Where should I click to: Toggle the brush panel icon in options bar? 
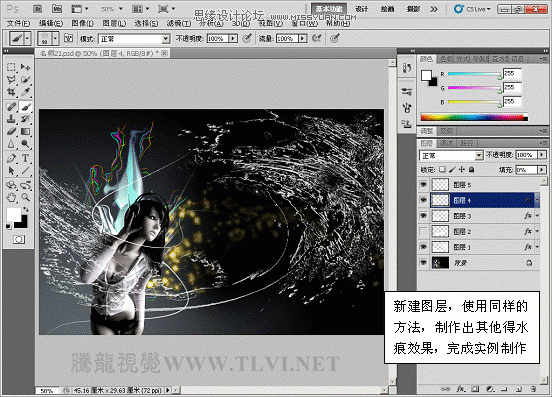click(68, 38)
